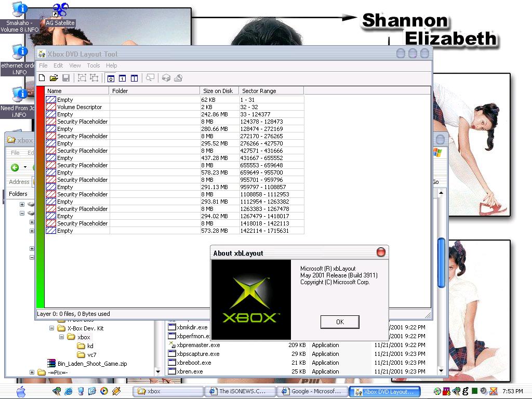Select Security Placeholder icon at sectors 272170 - 276265

pos(51,136)
